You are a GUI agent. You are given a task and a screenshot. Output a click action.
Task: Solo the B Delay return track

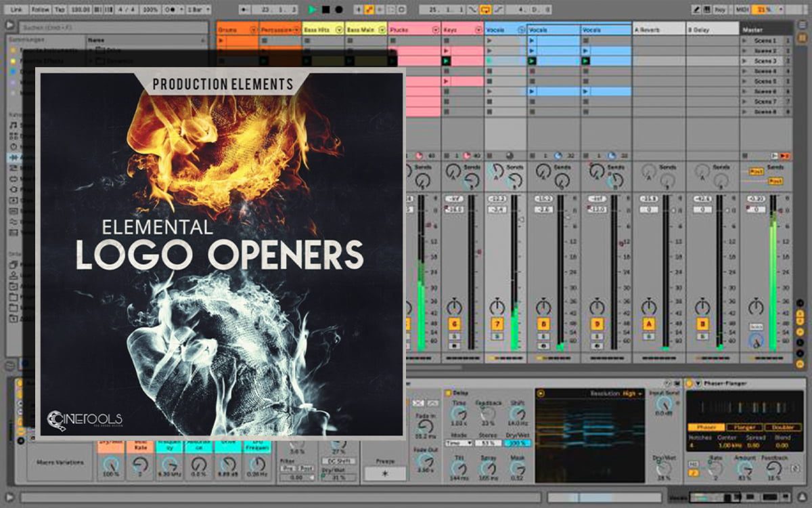702,336
